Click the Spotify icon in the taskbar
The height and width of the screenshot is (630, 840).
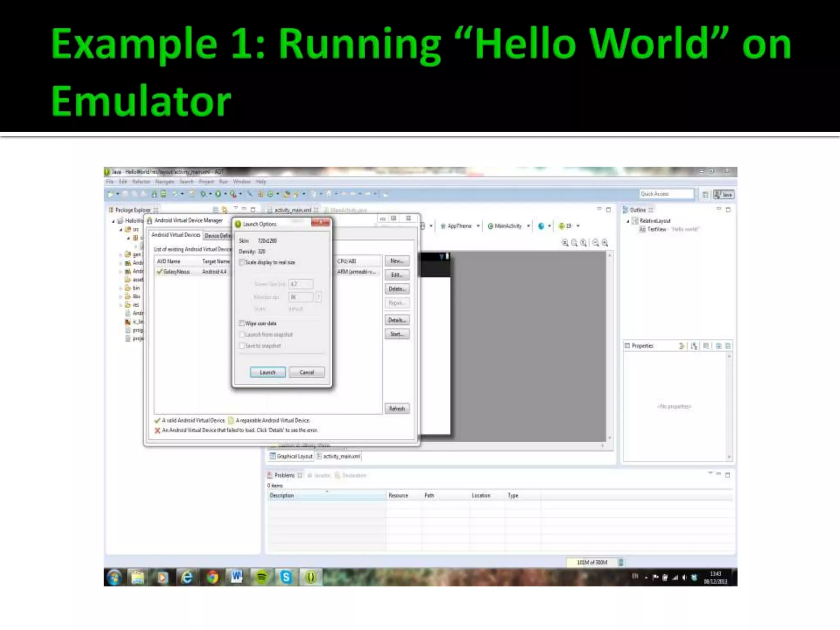point(262,577)
